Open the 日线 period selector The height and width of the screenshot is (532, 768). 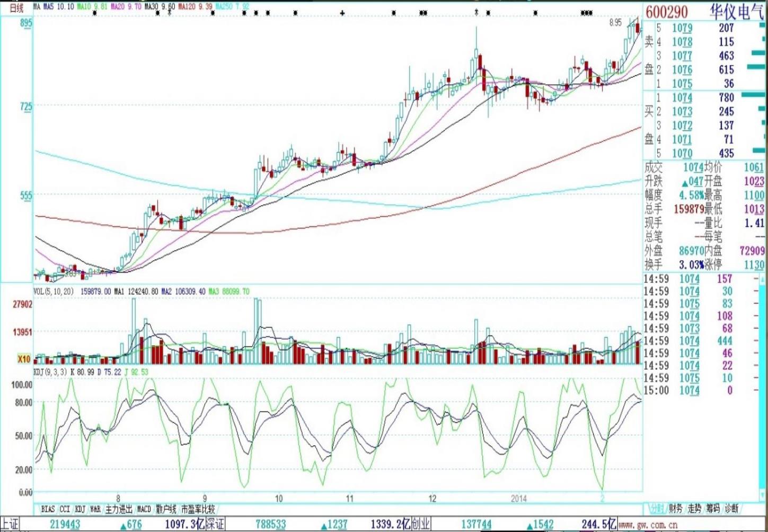[x=16, y=8]
